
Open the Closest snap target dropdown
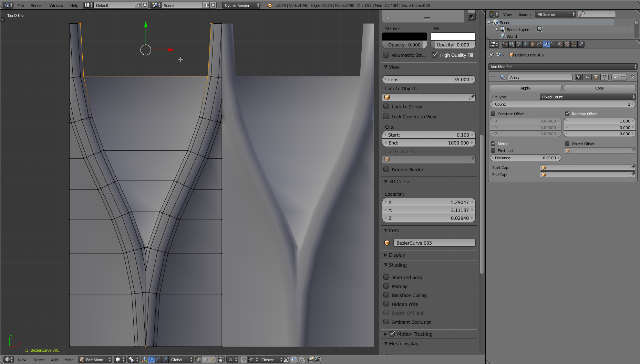point(271,360)
